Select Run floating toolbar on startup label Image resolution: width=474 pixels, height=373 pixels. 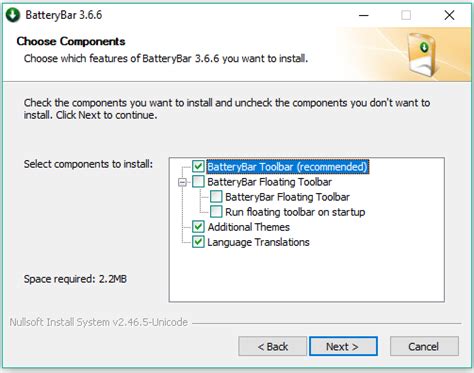[x=295, y=212]
